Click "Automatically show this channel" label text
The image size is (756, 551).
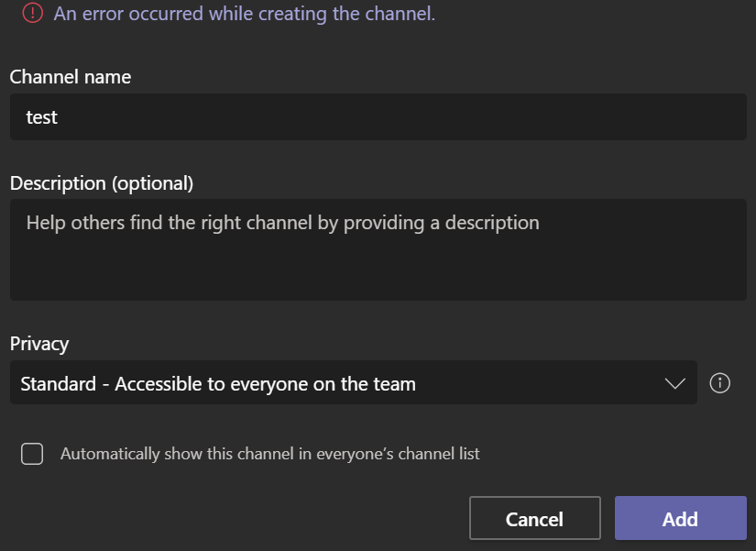click(x=270, y=454)
